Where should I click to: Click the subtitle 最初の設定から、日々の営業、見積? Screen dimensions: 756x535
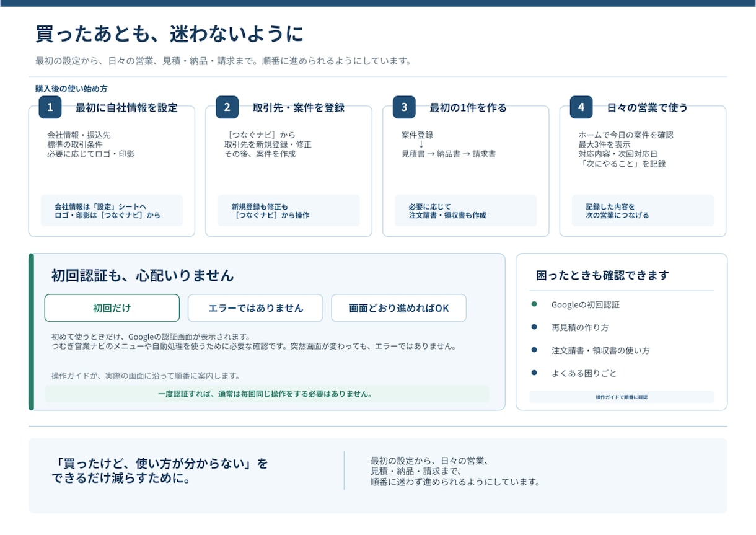pyautogui.click(x=224, y=61)
